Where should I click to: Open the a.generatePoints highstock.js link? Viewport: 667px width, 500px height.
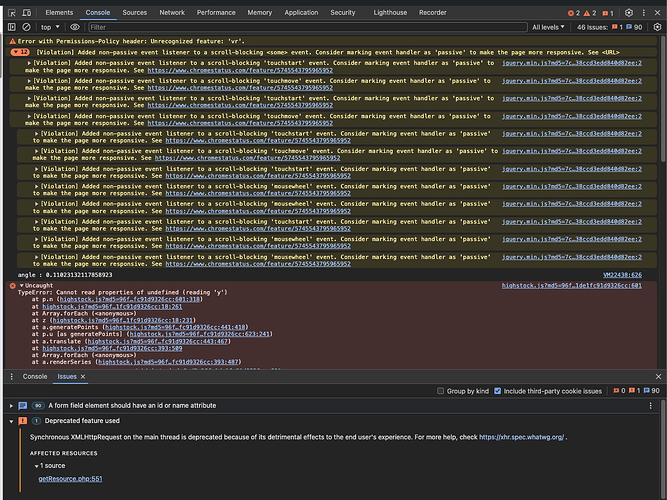click(x=175, y=327)
